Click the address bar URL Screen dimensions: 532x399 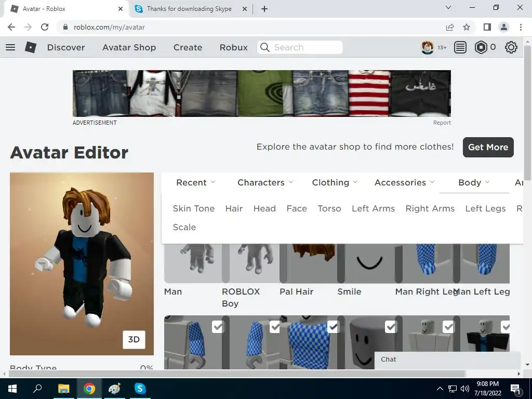[x=109, y=27]
